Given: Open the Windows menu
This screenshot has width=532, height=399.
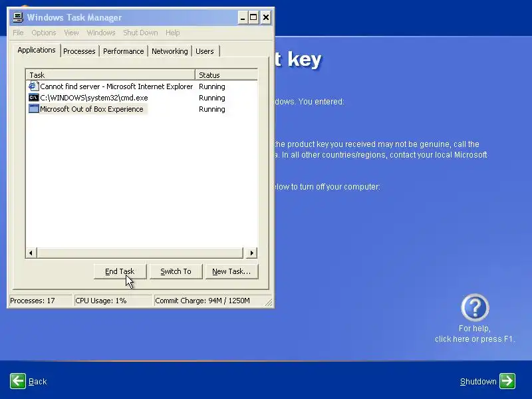Looking at the screenshot, I should coord(101,33).
